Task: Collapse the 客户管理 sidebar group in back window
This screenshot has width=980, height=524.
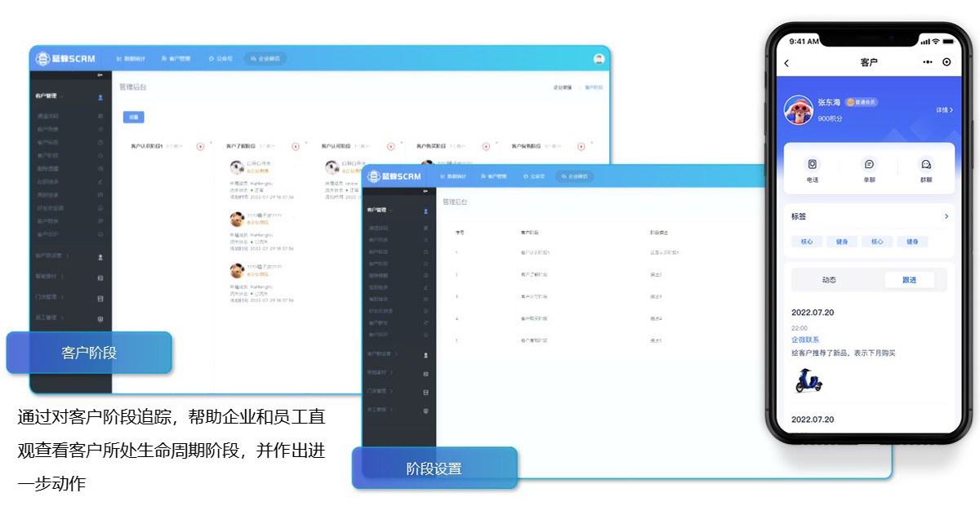Action: point(49,96)
